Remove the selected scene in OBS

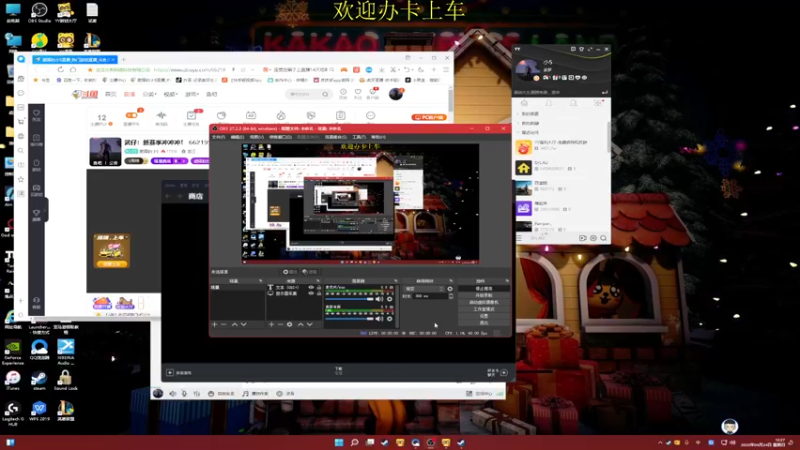tap(224, 324)
